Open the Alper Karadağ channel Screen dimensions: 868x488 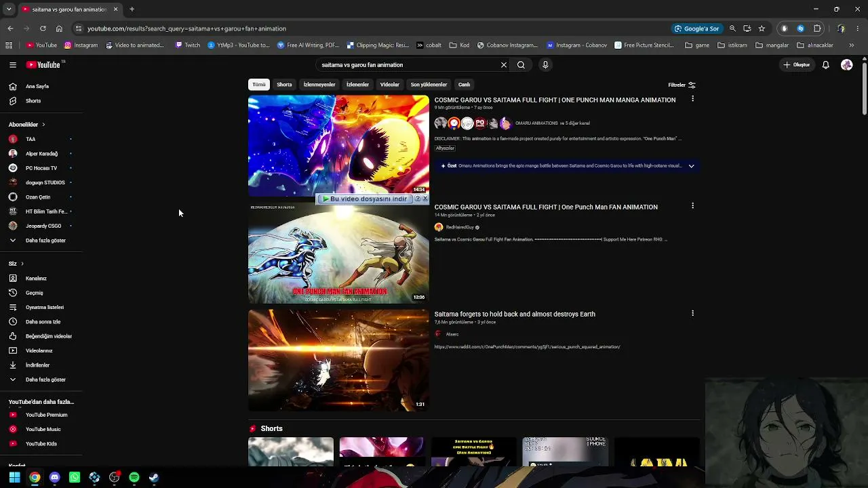pyautogui.click(x=41, y=154)
